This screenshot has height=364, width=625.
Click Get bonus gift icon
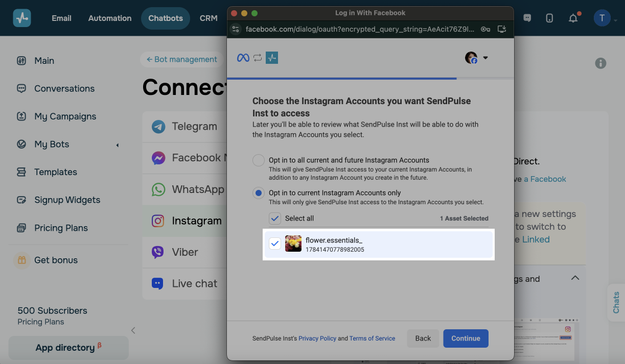pos(21,260)
